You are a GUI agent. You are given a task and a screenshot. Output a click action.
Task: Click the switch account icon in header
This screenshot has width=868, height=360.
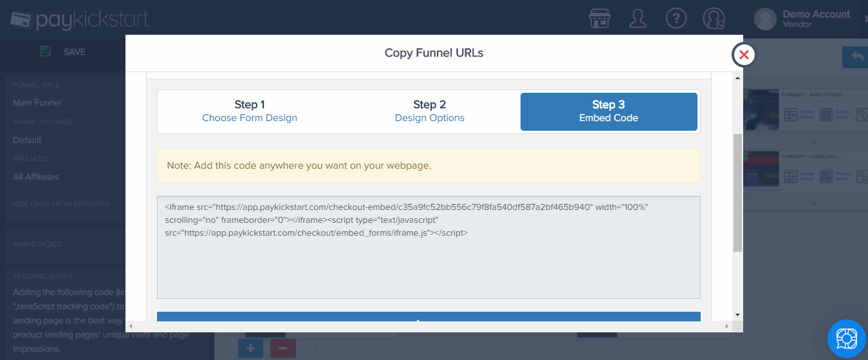point(714,18)
